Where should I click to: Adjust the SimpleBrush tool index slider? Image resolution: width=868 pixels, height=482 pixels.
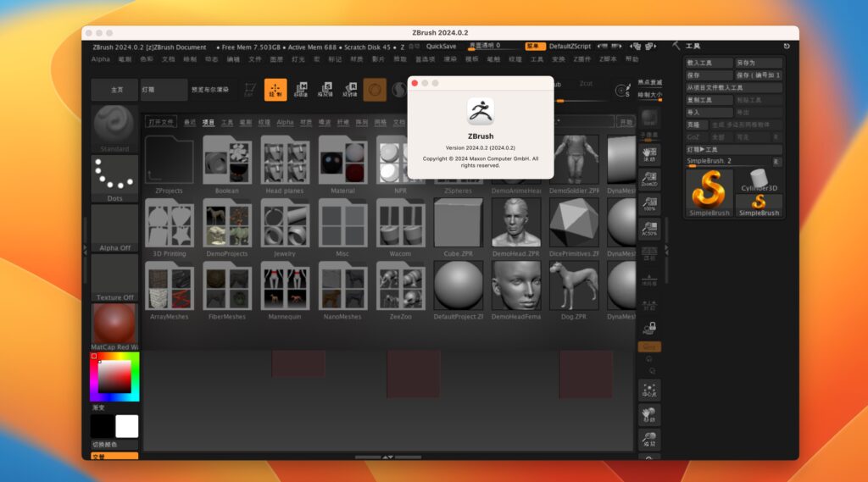(728, 162)
